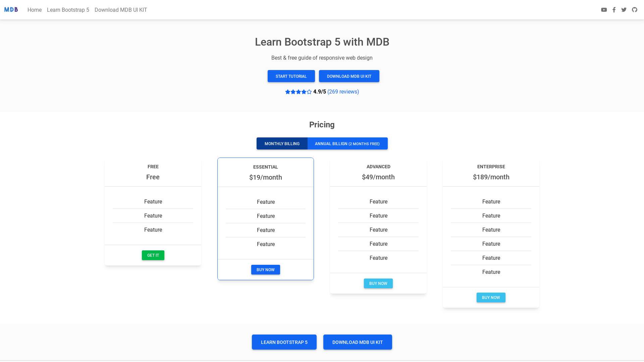The image size is (644, 362).
Task: Click Buy Now on Advanced plan
Action: (378, 283)
